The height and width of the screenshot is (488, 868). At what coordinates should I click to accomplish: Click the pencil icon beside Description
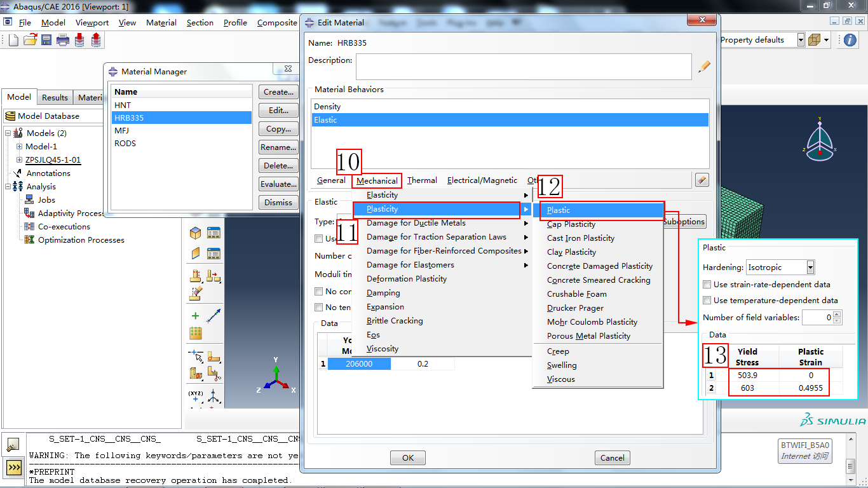point(704,67)
